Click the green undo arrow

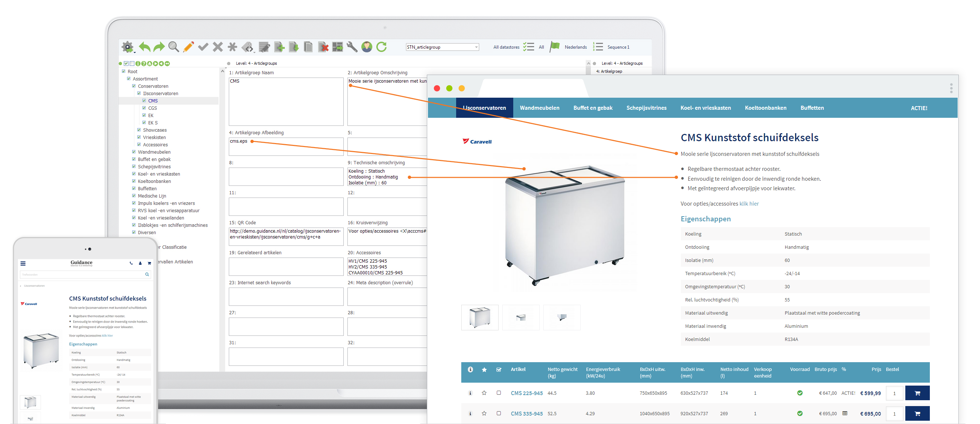[x=145, y=47]
